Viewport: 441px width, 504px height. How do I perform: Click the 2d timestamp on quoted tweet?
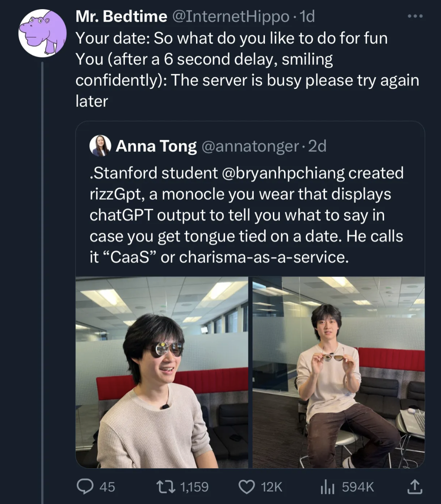[318, 146]
